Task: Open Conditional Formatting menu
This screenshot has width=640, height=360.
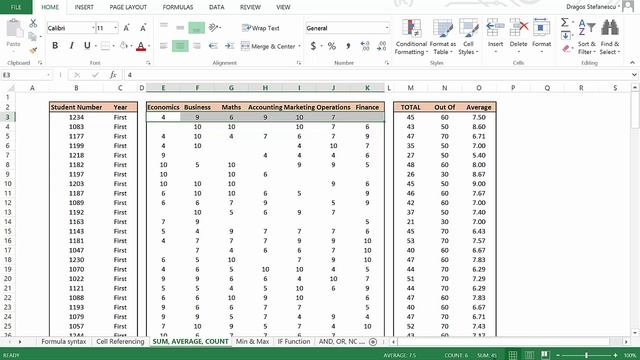Action: (411, 37)
